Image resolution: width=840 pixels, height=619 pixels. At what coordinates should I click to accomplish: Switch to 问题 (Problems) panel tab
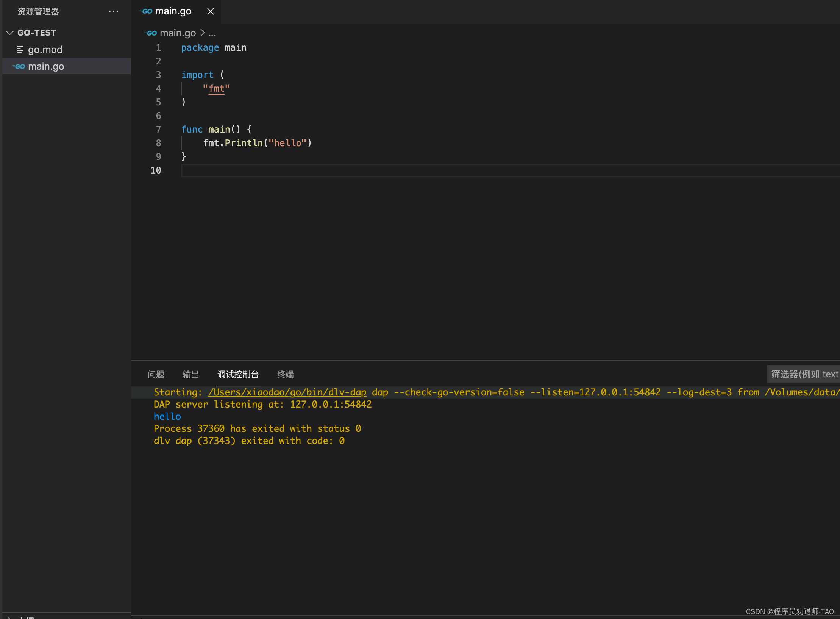[x=156, y=374]
